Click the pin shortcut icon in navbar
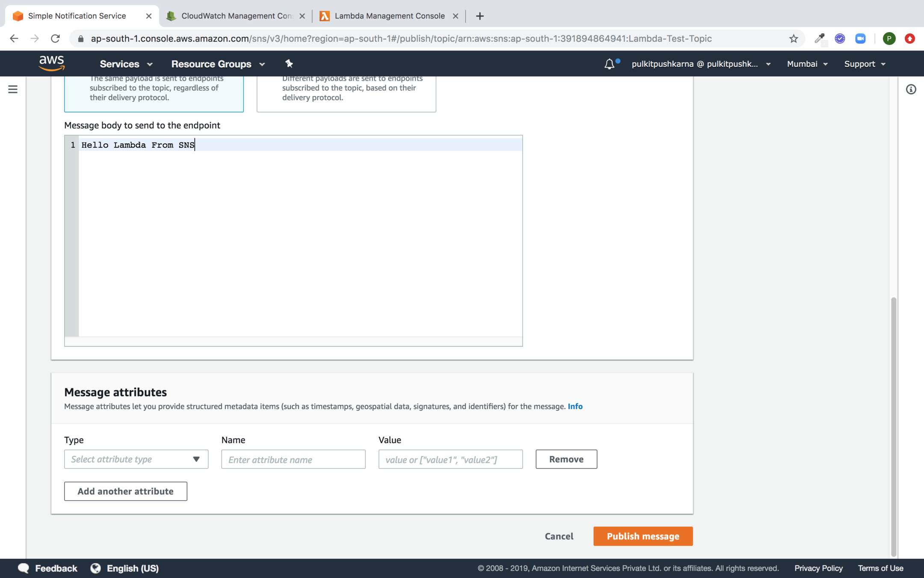Viewport: 924px width, 578px height. pos(289,64)
